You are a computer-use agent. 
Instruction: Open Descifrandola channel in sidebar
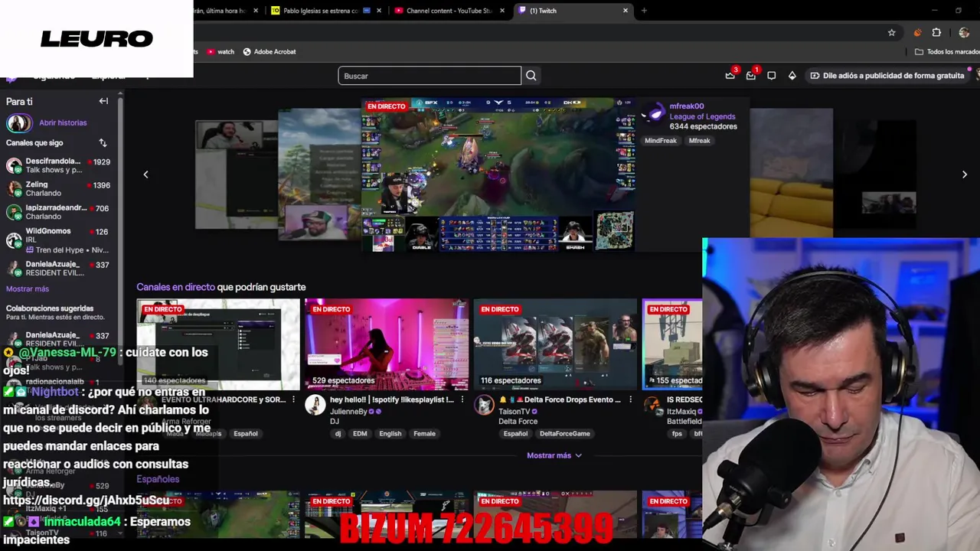pos(58,165)
